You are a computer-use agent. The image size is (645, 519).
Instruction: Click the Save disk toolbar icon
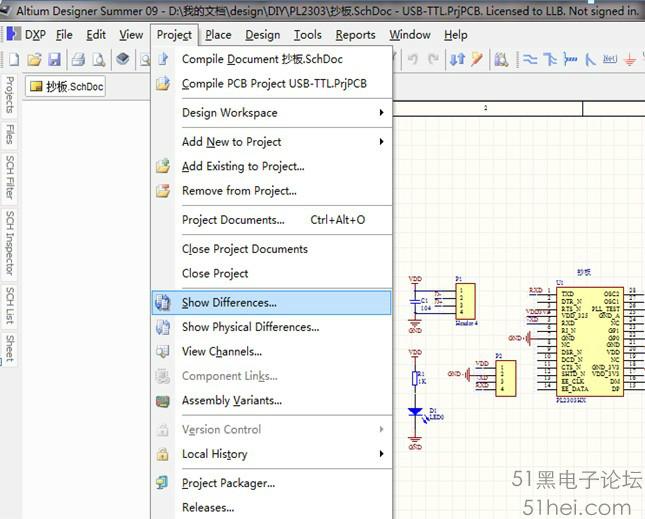[x=54, y=60]
